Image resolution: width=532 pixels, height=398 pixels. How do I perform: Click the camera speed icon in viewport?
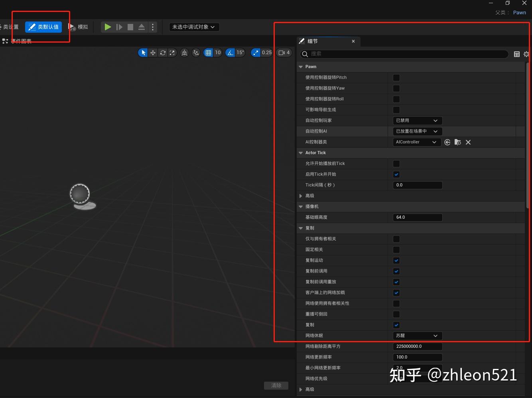pyautogui.click(x=282, y=52)
